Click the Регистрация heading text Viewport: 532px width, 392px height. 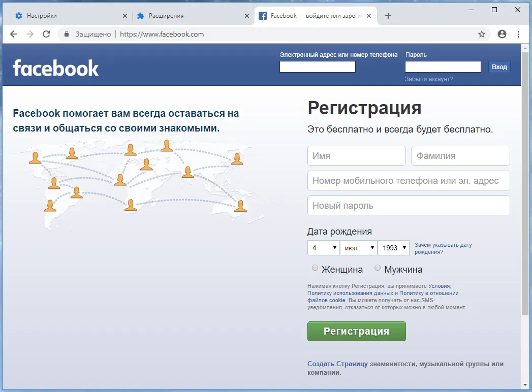pos(364,108)
